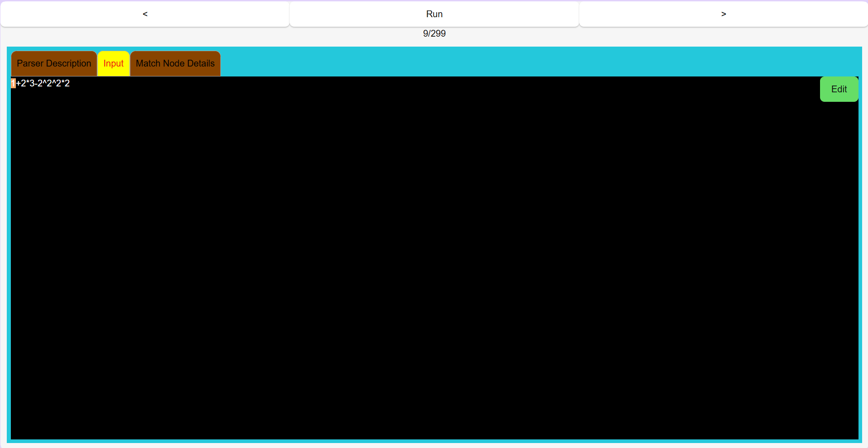This screenshot has width=868, height=448.
Task: Click the highlighted character 1 in expression
Action: coord(14,83)
